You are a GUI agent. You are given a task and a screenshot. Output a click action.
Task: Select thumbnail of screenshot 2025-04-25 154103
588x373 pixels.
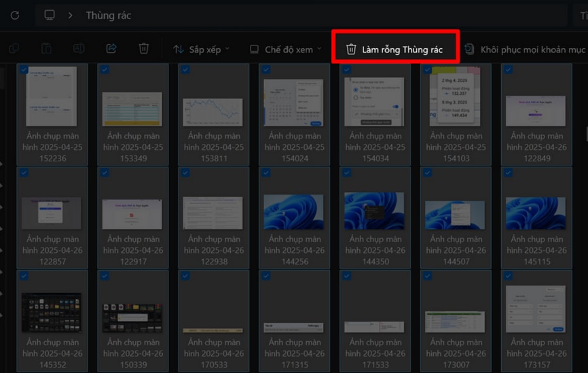[456, 98]
